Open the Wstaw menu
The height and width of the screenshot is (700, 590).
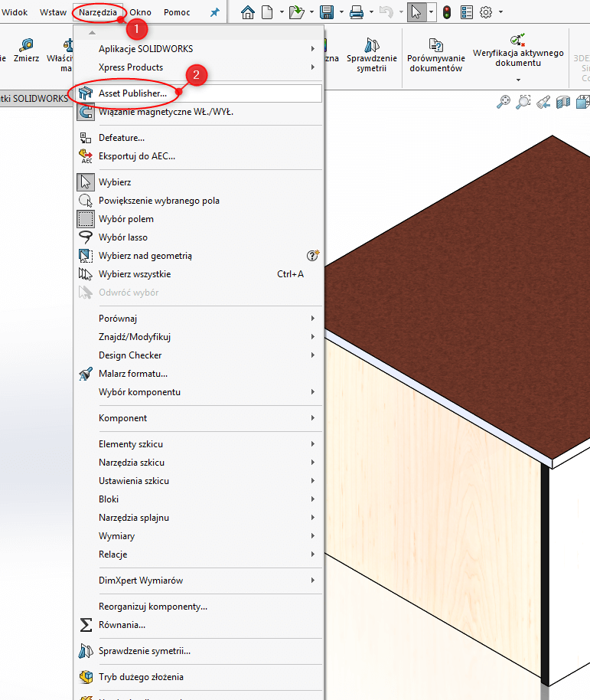click(x=53, y=12)
